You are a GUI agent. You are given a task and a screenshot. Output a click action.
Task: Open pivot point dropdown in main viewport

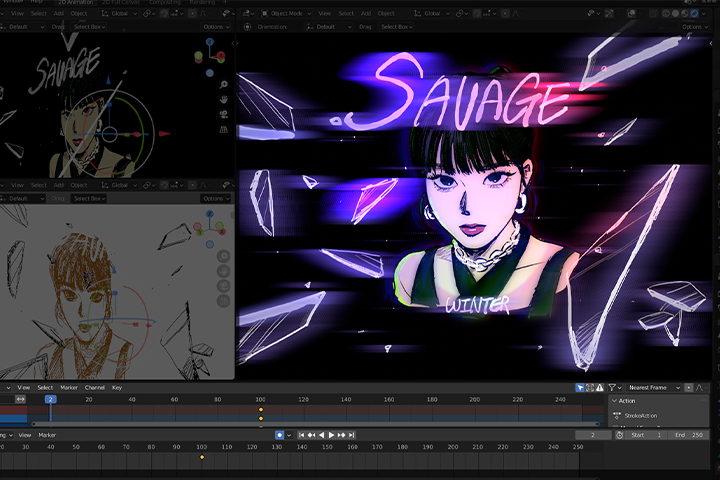461,13
